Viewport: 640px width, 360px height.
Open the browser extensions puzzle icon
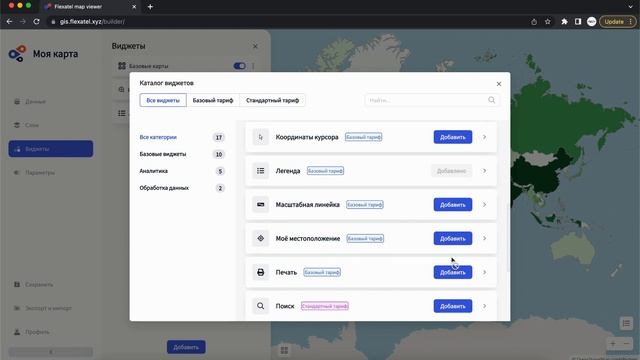pyautogui.click(x=564, y=22)
